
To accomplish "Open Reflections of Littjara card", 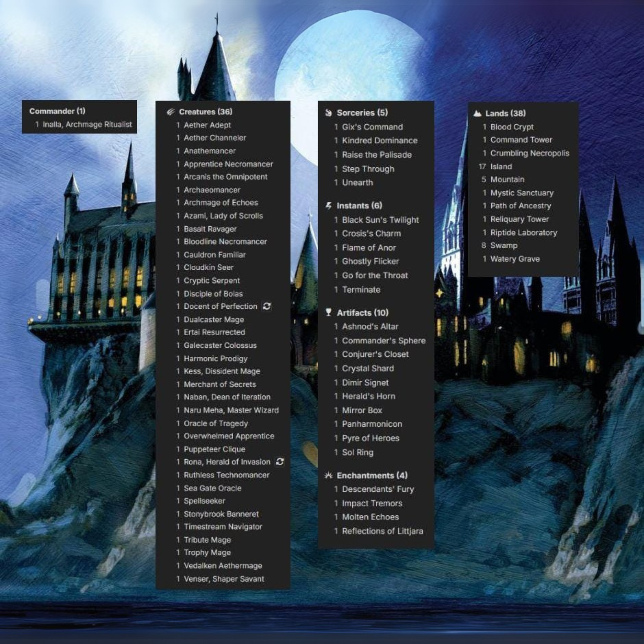I will tap(382, 531).
